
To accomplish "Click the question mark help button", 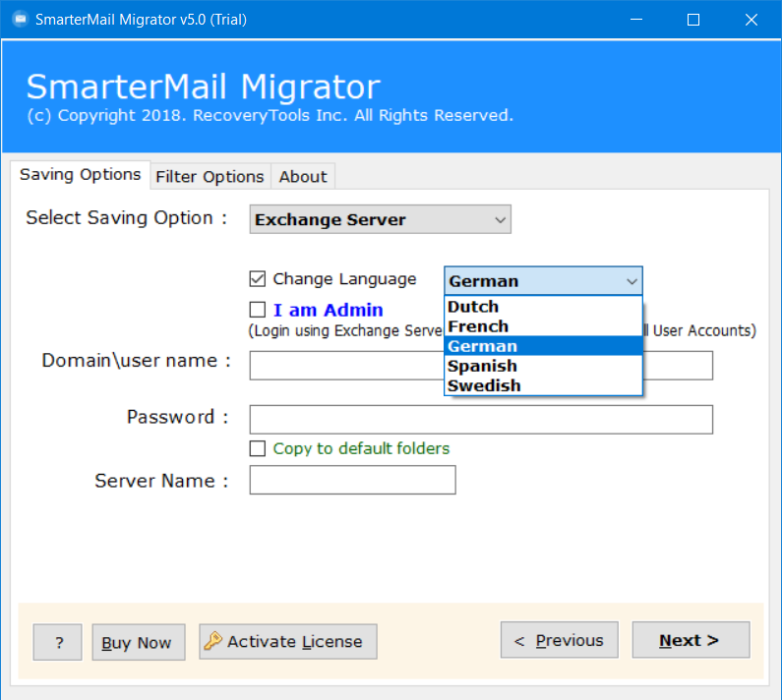I will pyautogui.click(x=57, y=642).
